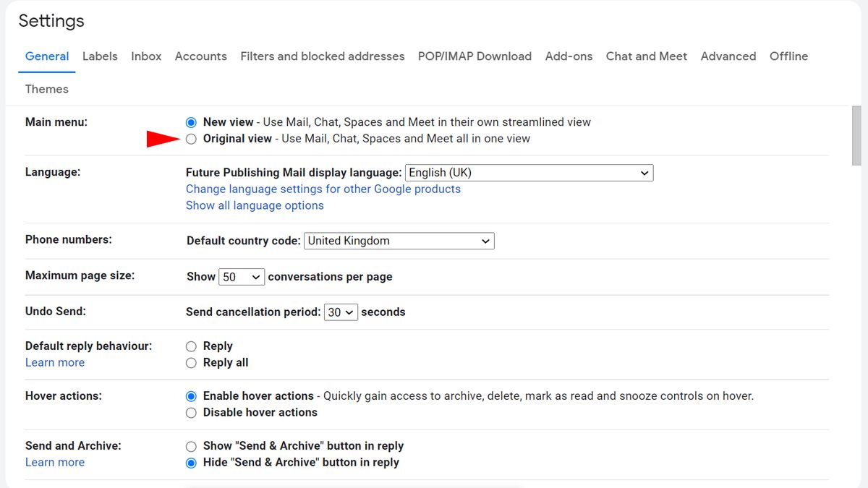The image size is (868, 488).
Task: Choose Reply as default reply behaviour
Action: click(x=191, y=346)
